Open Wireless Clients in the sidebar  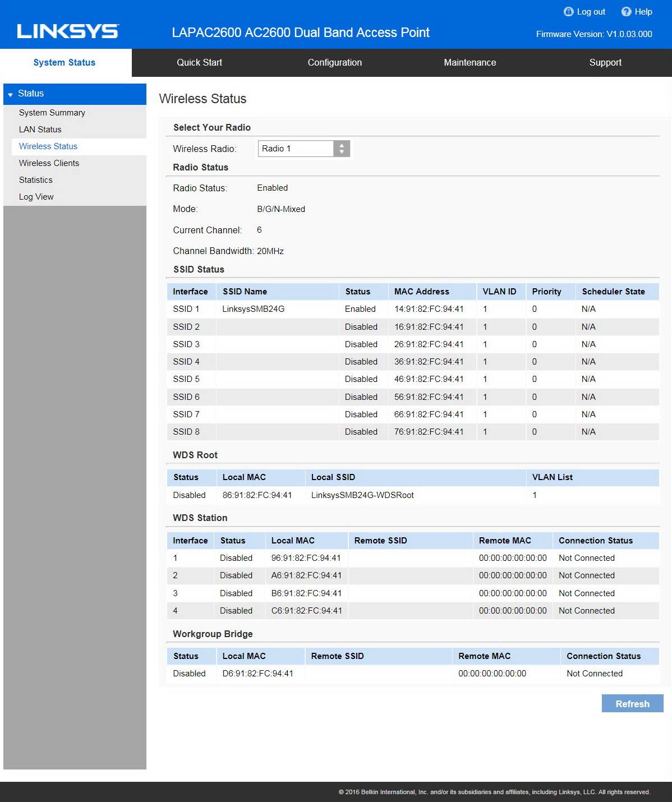click(x=49, y=163)
